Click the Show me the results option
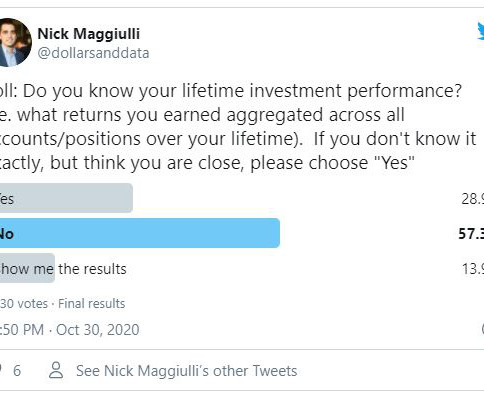The image size is (484, 404). (x=63, y=269)
